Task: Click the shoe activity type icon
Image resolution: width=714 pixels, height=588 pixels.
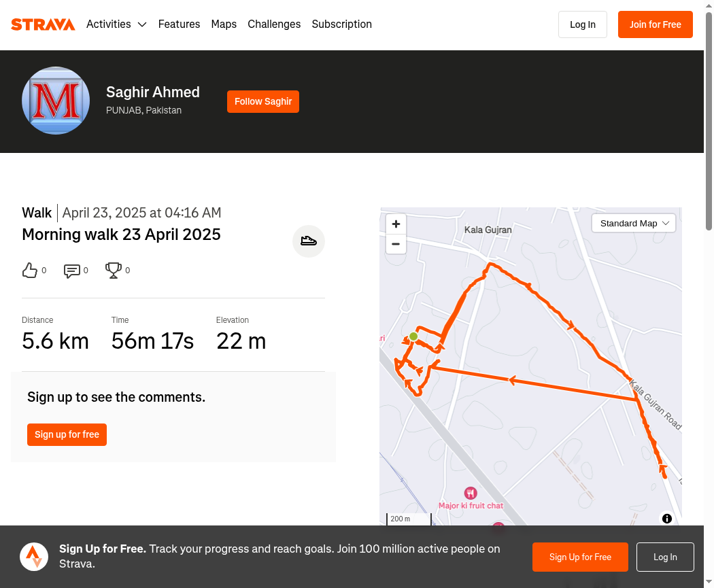Action: click(309, 241)
